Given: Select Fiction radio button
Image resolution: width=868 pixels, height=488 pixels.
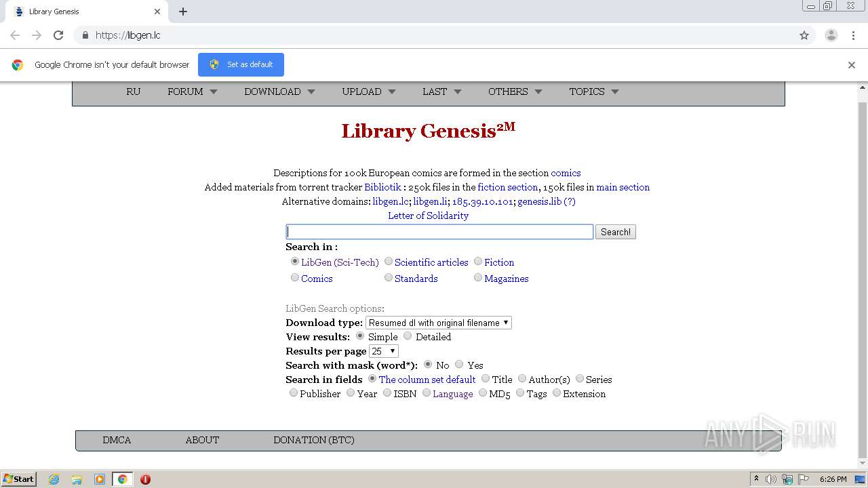Looking at the screenshot, I should tap(478, 261).
